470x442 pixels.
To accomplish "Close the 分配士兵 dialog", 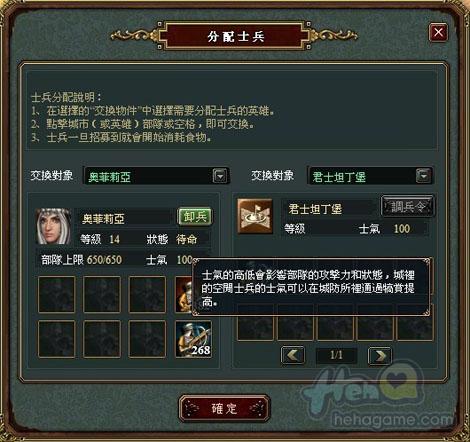I will [x=438, y=32].
